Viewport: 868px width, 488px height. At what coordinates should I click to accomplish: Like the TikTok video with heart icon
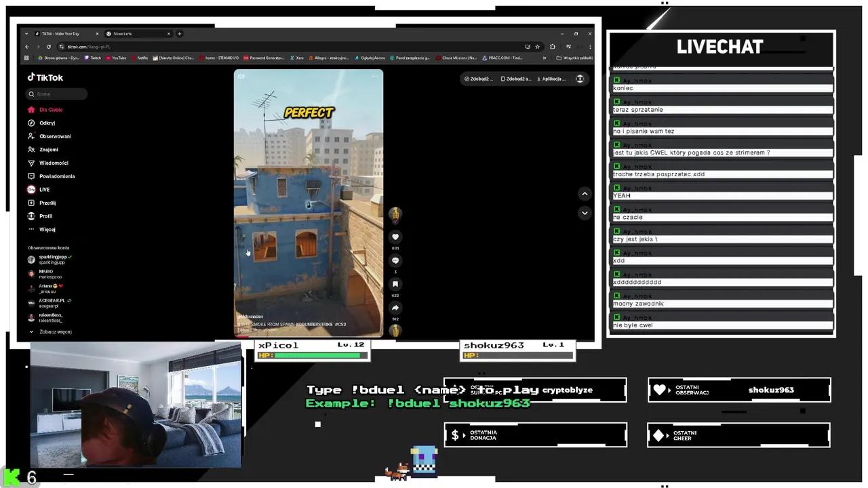395,237
